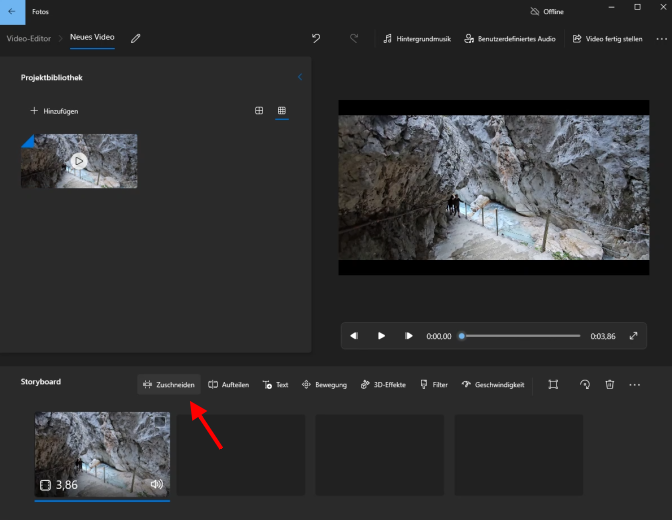Click the back arrow in the title bar

tap(11, 11)
